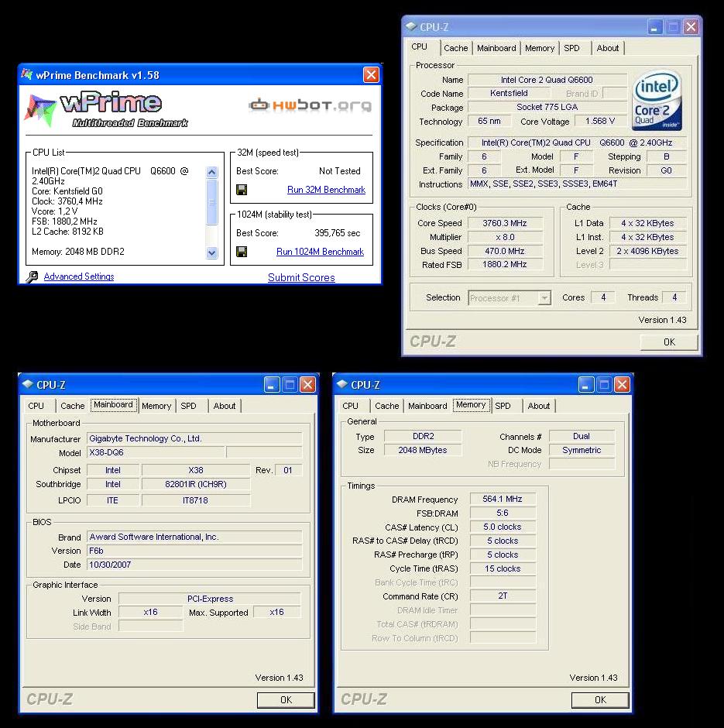Screen dimensions: 724x728
Task: Click the Cycle Time value 15 clocks
Action: (x=503, y=568)
